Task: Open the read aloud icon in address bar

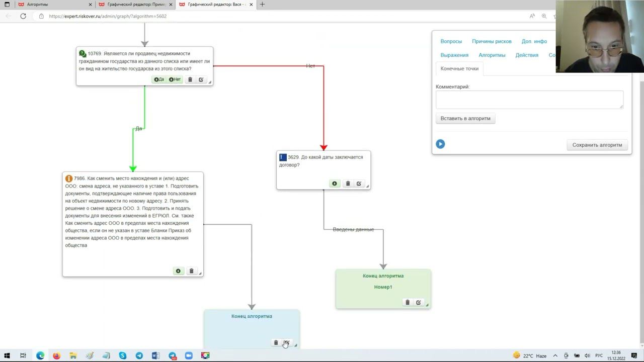Action: coord(532,16)
